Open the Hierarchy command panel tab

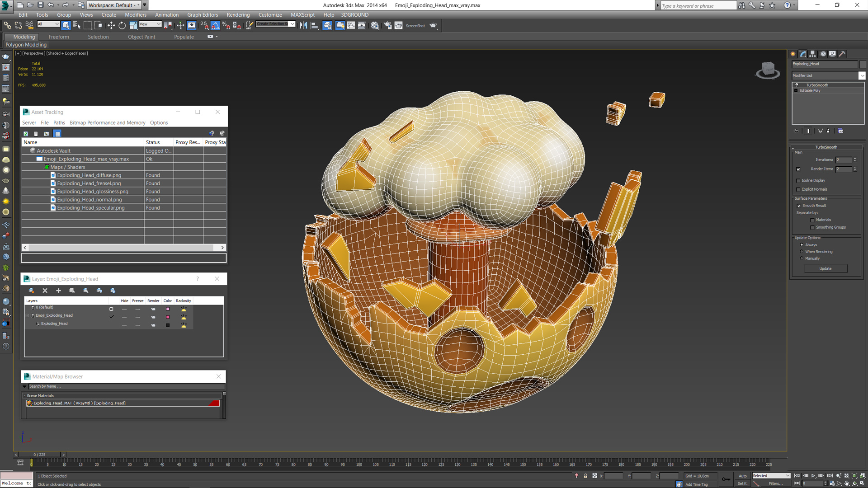(x=813, y=54)
